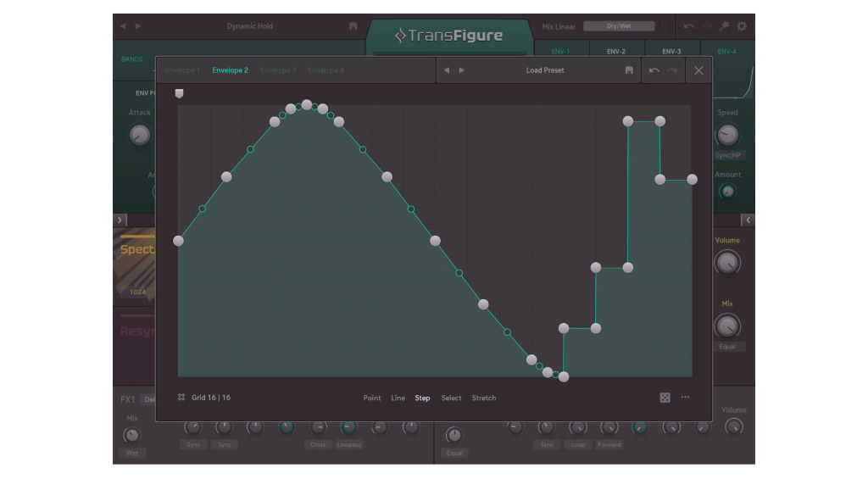This screenshot has width=868, height=479.
Task: Switch to the ENV-2 tab in the main window
Action: (x=616, y=51)
